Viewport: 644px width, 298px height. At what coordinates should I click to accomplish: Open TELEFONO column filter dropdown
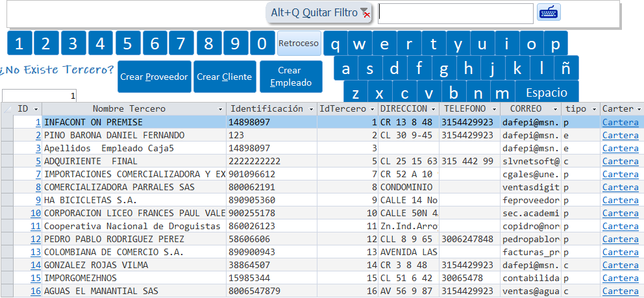[x=495, y=109]
